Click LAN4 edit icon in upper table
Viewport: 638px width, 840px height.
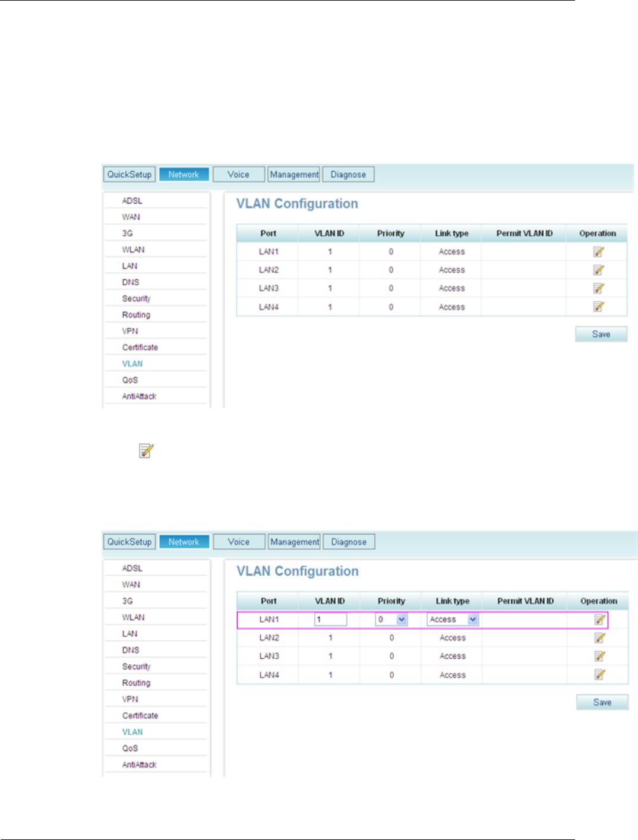[599, 307]
